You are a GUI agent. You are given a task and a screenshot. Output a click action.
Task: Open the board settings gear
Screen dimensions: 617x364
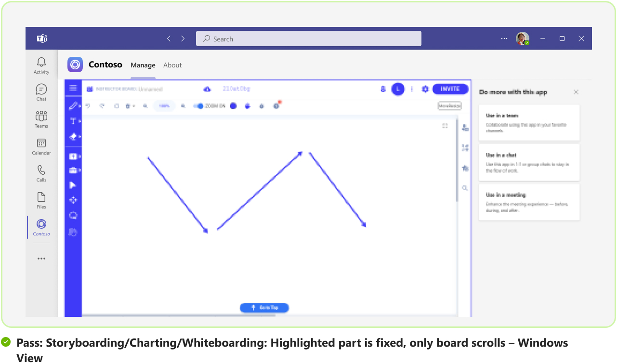point(425,89)
